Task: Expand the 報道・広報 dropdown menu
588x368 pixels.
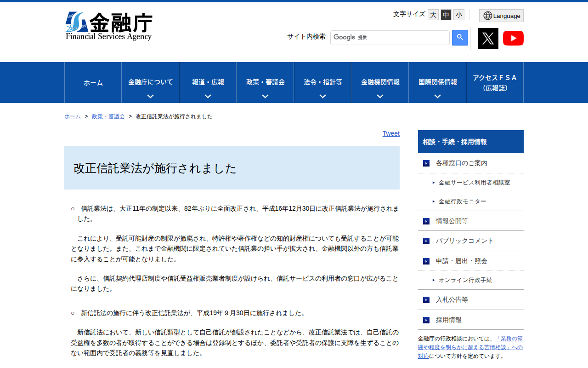Action: pos(207,82)
